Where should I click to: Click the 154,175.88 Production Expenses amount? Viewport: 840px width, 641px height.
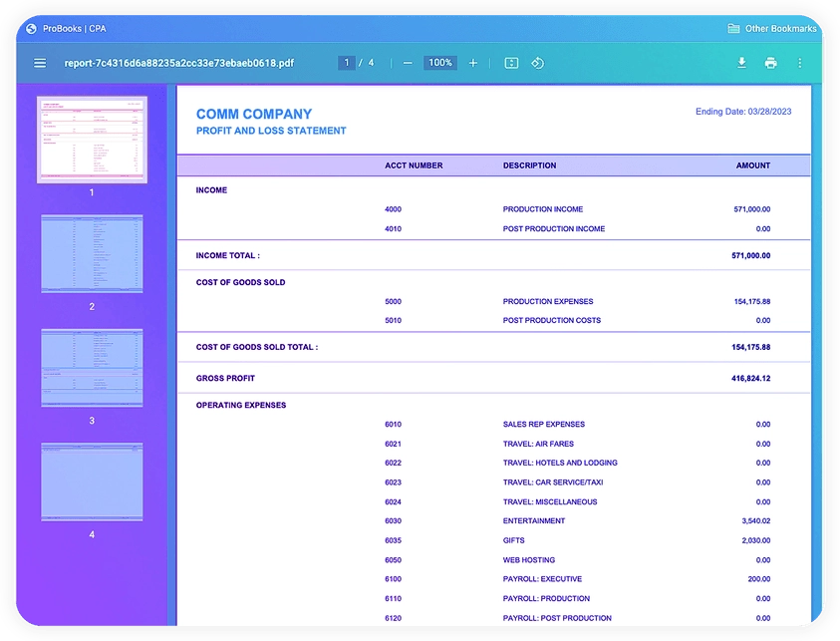coord(751,302)
